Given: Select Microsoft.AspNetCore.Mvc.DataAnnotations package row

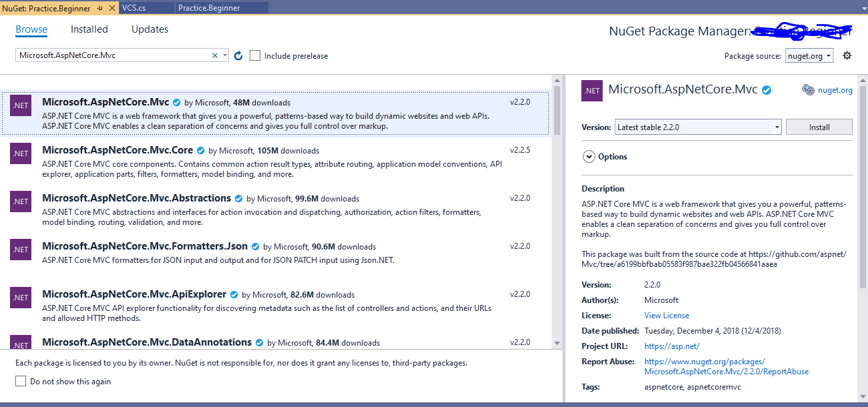Looking at the screenshot, I should click(x=276, y=342).
